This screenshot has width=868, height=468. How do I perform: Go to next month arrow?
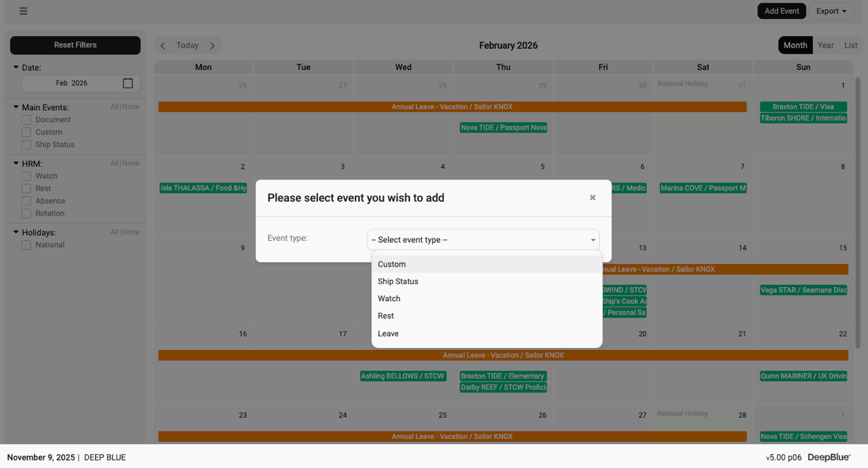point(212,45)
